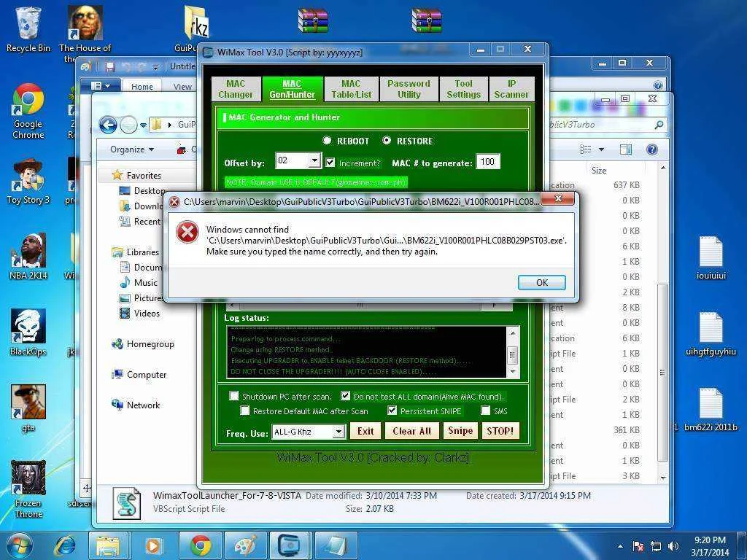Open The House of the Dead desktop shortcut

point(85,34)
